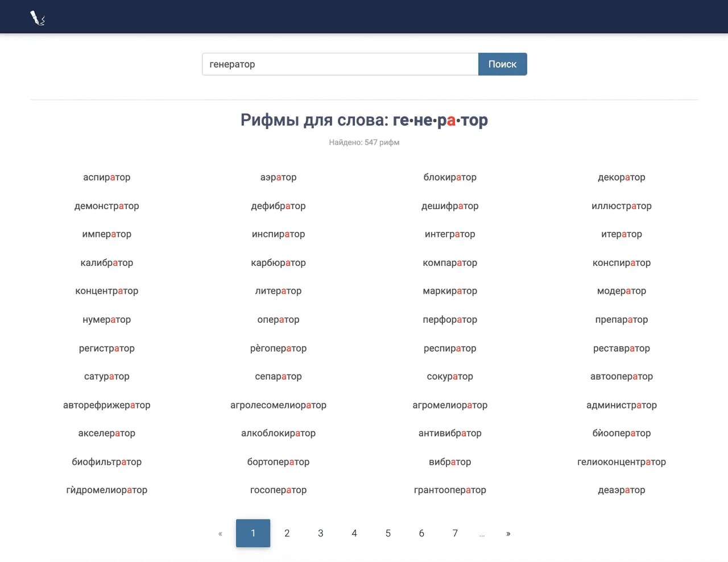Open the word концентратор

click(107, 291)
